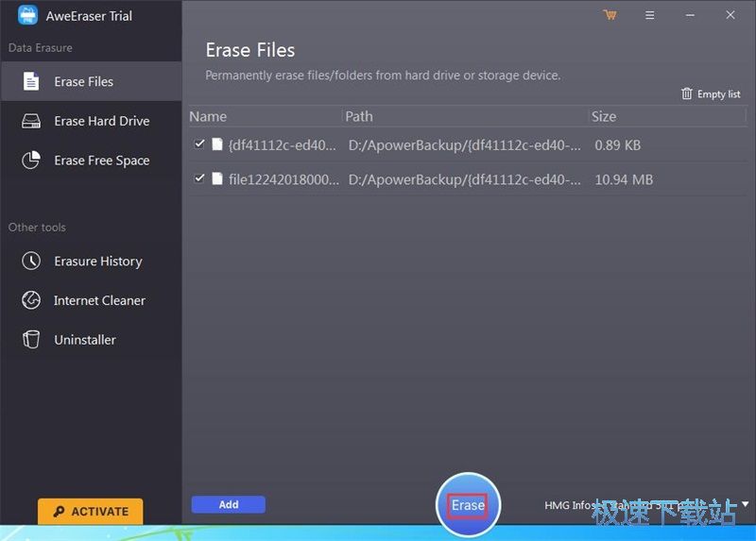The width and height of the screenshot is (756, 541).
Task: Click the file icon of {df41112c-ed40... row
Action: 217,144
